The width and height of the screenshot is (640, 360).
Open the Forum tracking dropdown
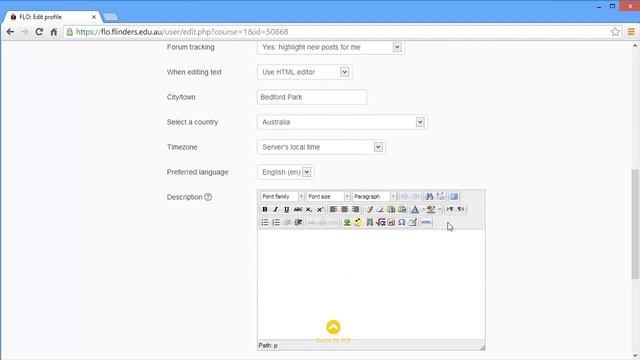pyautogui.click(x=331, y=47)
